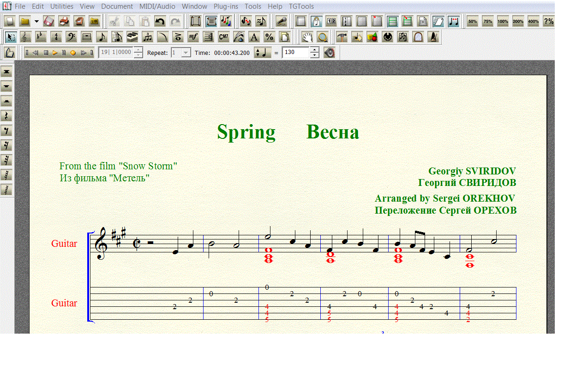This screenshot has height=377, width=588.
Task: Select the MIDI tool
Action: pos(387,37)
